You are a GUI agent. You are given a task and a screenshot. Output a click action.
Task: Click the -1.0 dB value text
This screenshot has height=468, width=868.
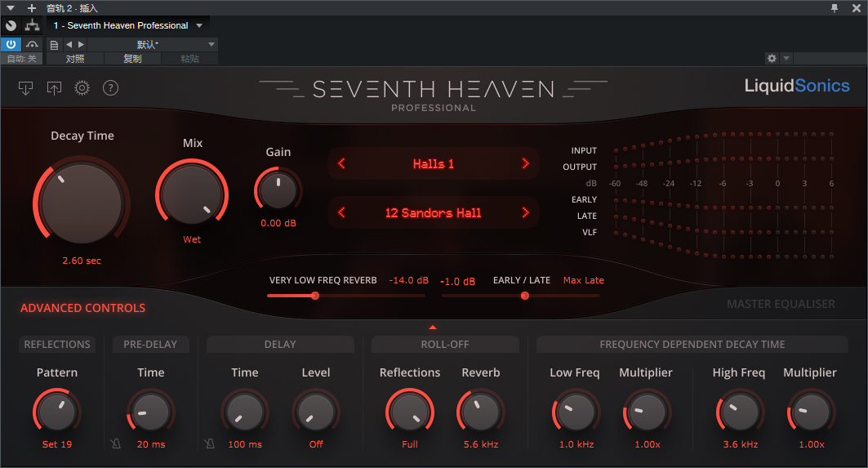coord(458,281)
